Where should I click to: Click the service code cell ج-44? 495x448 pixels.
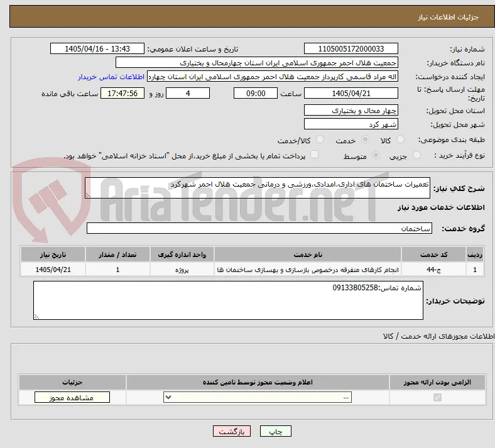point(434,270)
